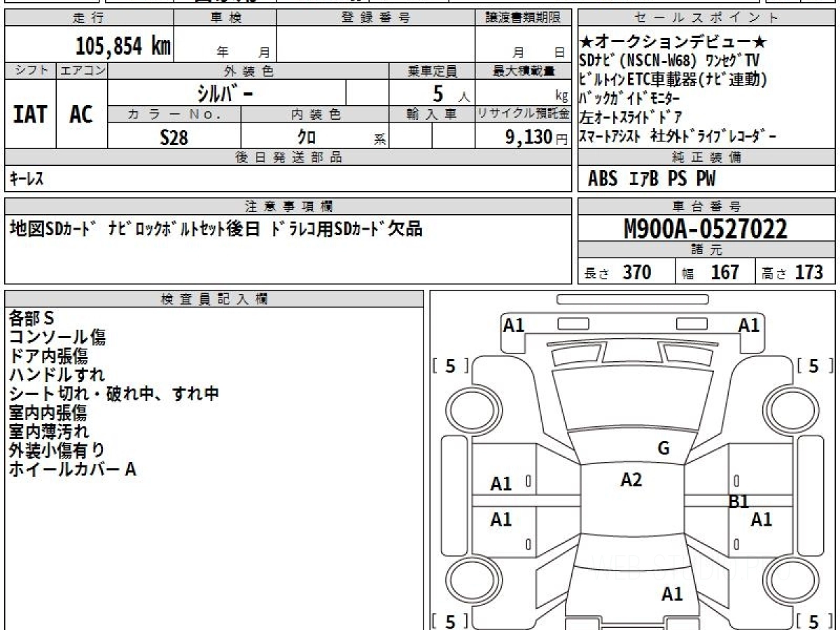The height and width of the screenshot is (630, 840).
Task: Select the color number S28
Action: point(174,137)
